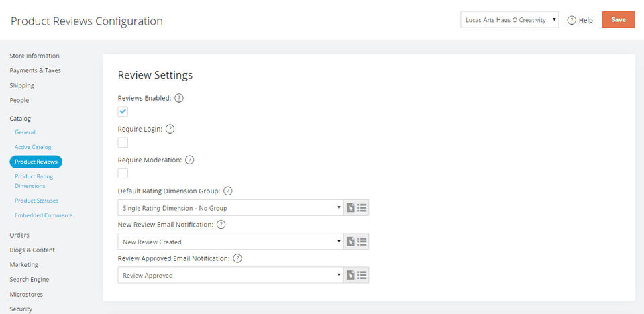Click the list icon beside New Review Created dropdown
The width and height of the screenshot is (644, 314).
(x=362, y=242)
